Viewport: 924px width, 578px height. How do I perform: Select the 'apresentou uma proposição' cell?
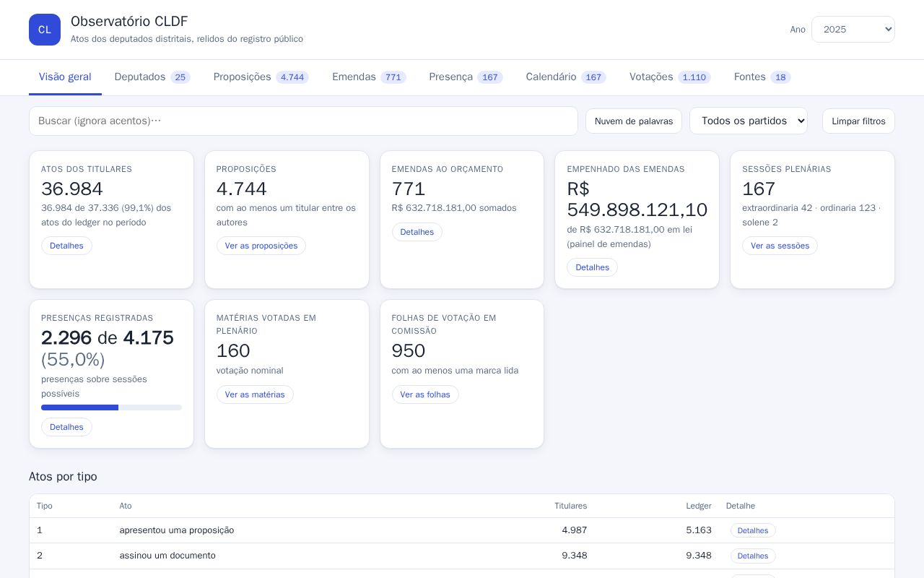click(177, 530)
